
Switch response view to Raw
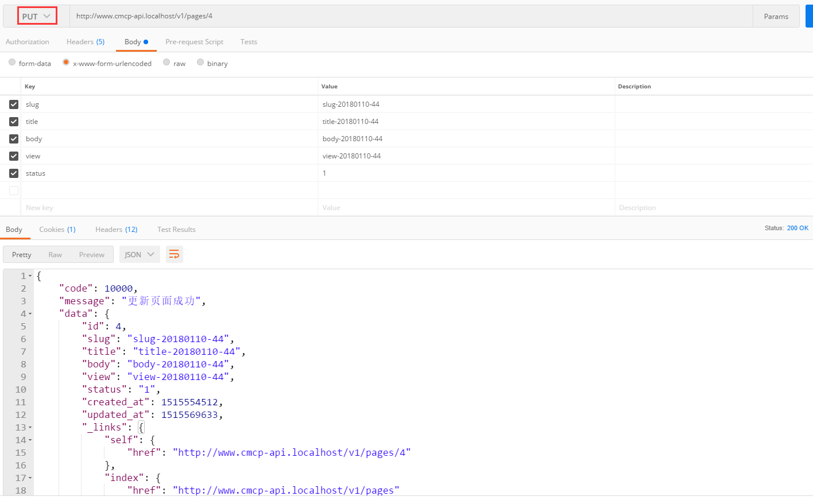click(x=55, y=255)
